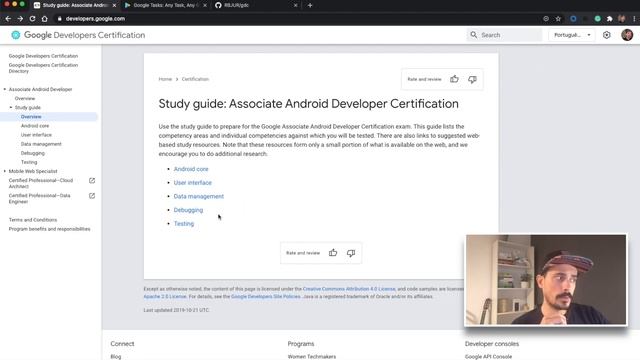Go back using browser back arrow
The image size is (640, 360).
[x=8, y=19]
